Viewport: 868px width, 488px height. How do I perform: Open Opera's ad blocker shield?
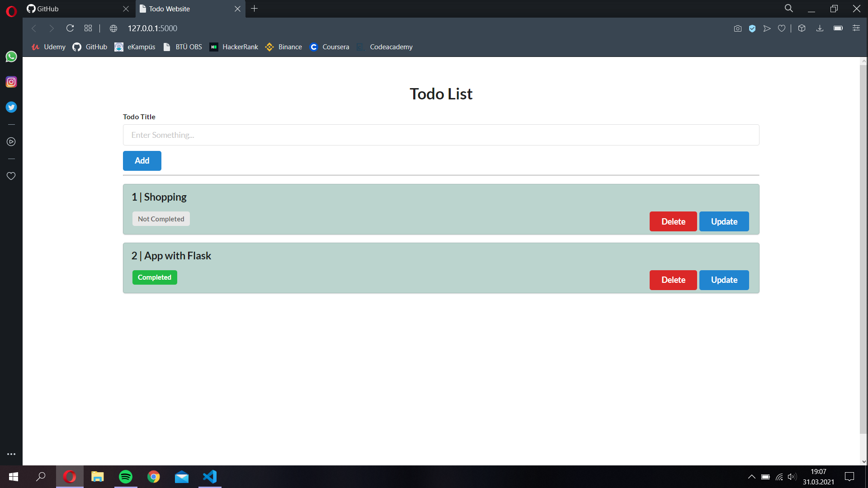pyautogui.click(x=752, y=28)
